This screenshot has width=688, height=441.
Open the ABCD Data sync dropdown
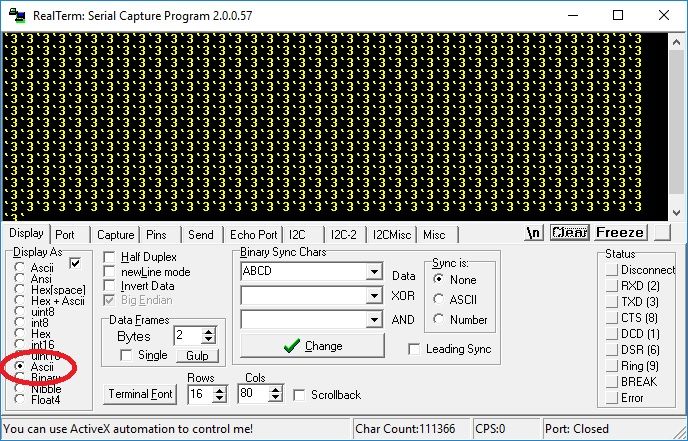(x=374, y=272)
